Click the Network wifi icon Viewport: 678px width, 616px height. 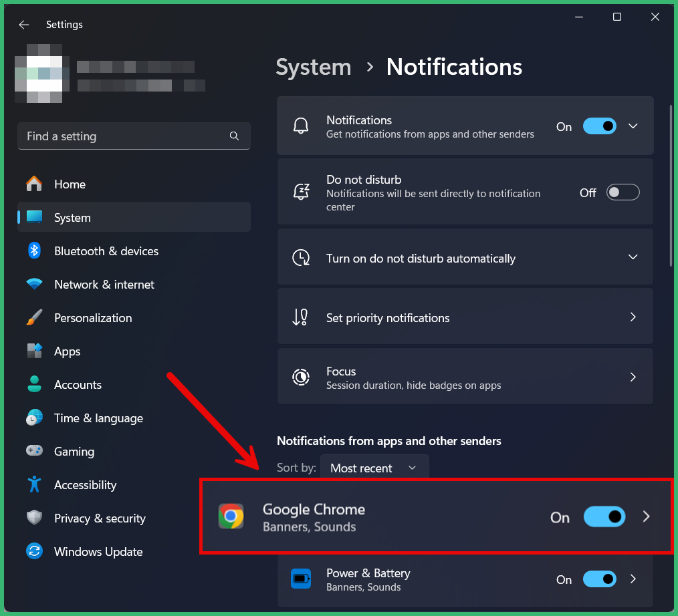point(34,284)
